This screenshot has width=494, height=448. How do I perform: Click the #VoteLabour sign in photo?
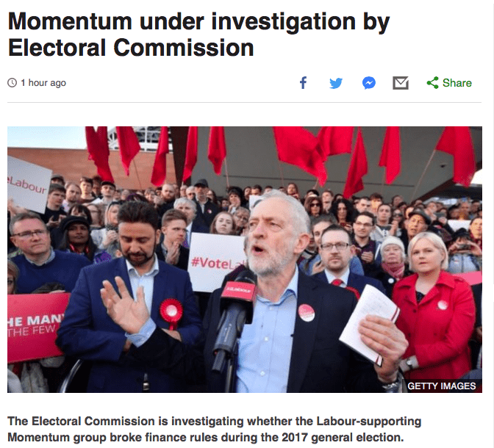217,262
